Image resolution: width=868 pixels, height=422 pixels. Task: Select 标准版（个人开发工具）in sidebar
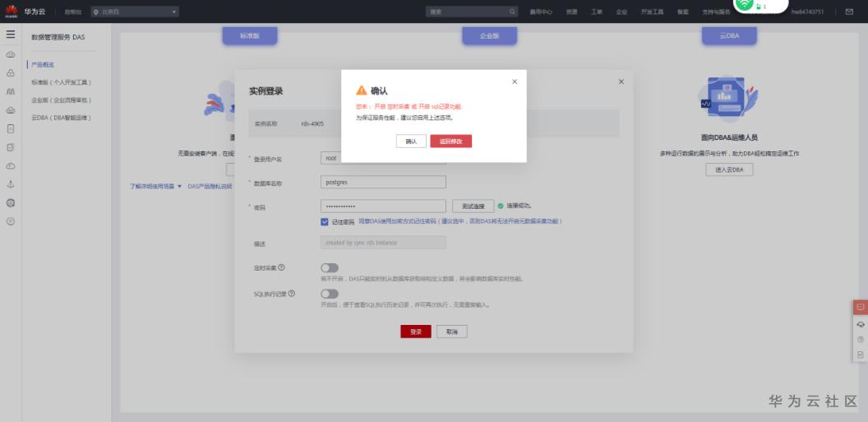pos(62,82)
